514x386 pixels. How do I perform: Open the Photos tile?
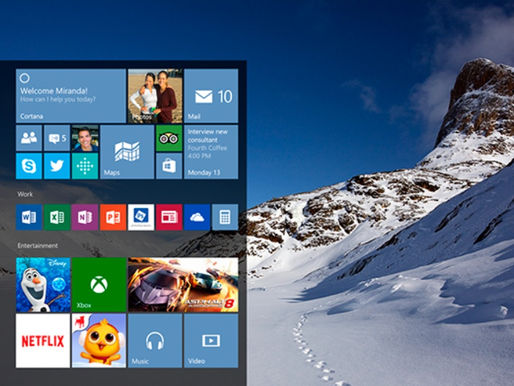pyautogui.click(x=155, y=96)
